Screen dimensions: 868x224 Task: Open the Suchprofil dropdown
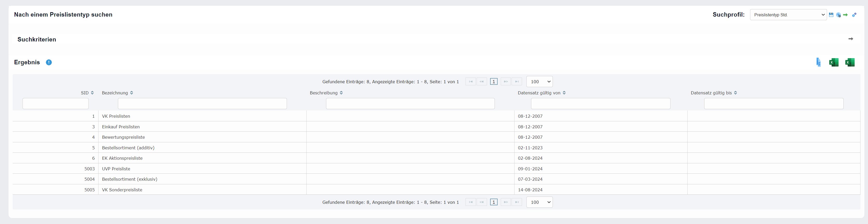click(788, 15)
